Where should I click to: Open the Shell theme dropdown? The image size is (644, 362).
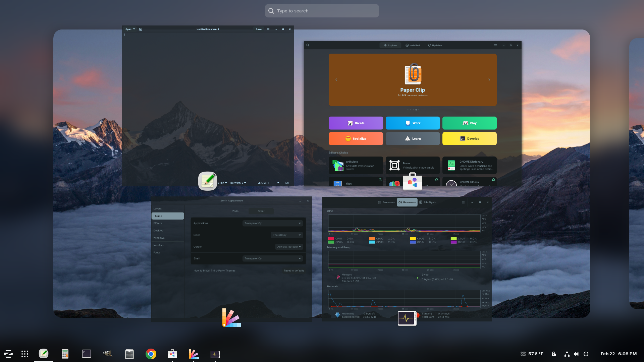273,258
